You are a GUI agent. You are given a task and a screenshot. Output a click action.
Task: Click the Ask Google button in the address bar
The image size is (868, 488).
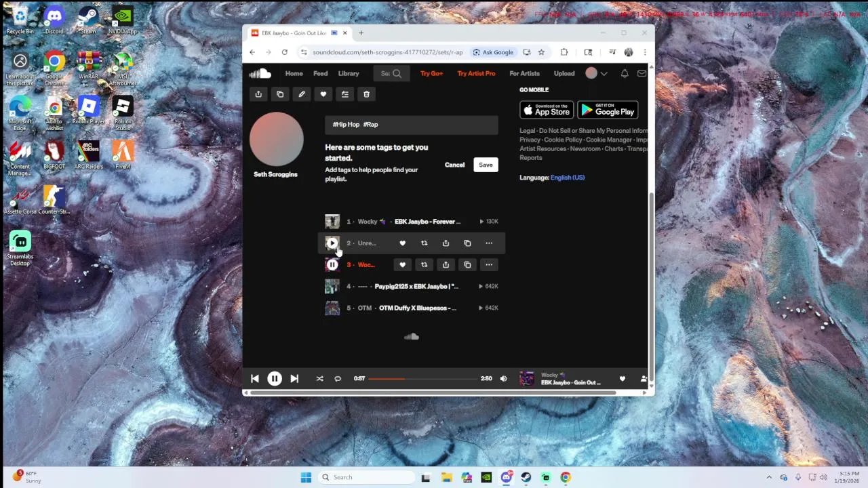tap(493, 52)
